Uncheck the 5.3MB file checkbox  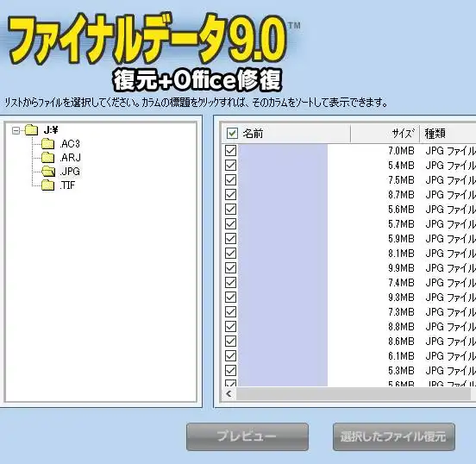click(x=231, y=371)
